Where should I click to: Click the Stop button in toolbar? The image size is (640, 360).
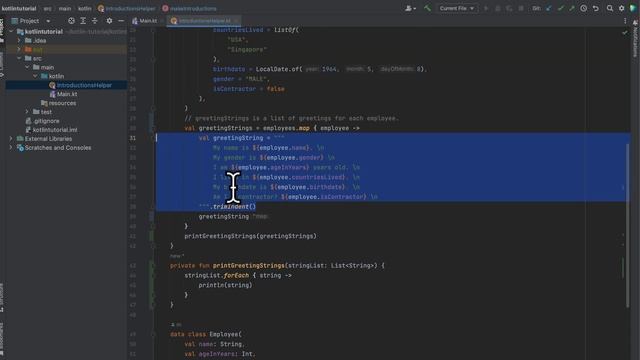(521, 8)
